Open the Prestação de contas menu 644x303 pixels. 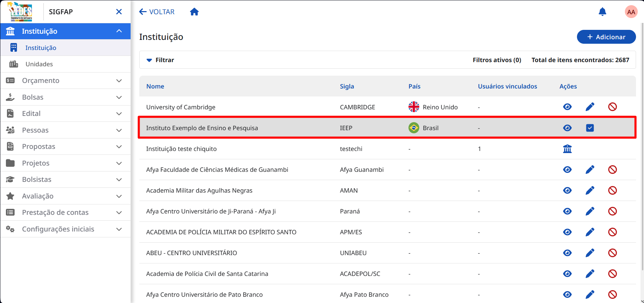coord(65,212)
